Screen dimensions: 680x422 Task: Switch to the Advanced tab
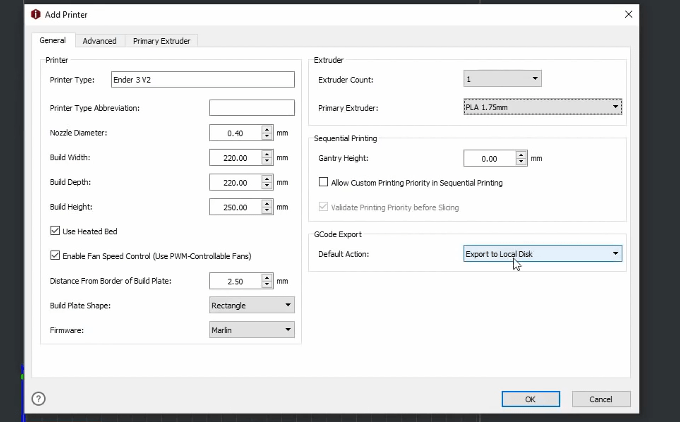(99, 41)
